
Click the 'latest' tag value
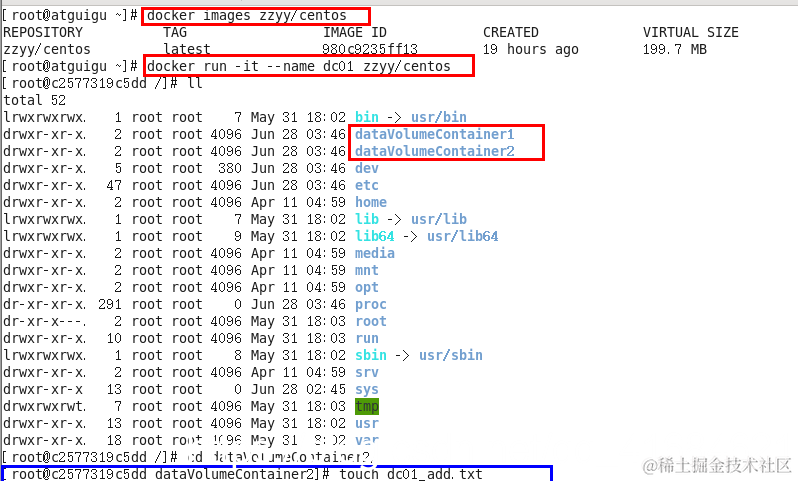pyautogui.click(x=187, y=49)
